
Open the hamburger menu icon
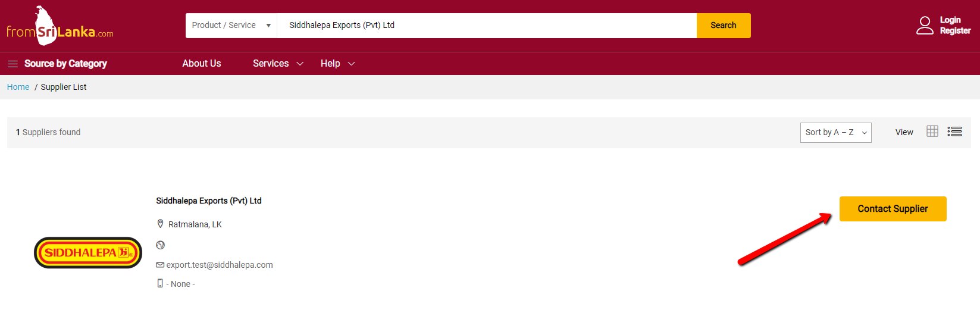click(x=12, y=64)
